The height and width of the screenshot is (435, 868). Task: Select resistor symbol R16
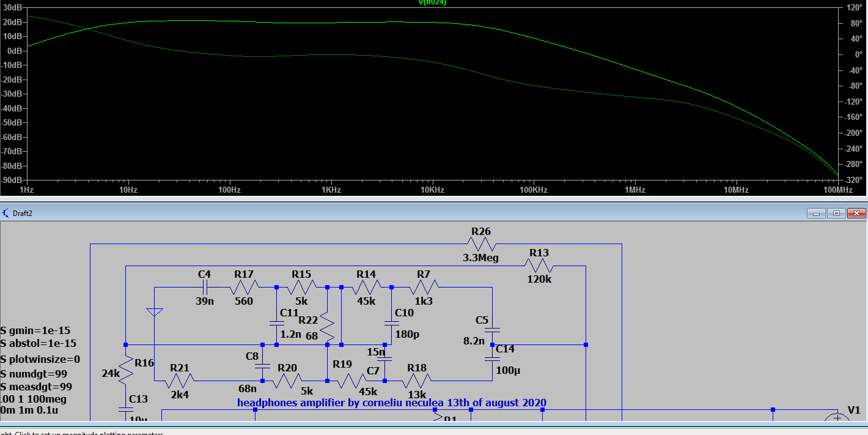125,371
